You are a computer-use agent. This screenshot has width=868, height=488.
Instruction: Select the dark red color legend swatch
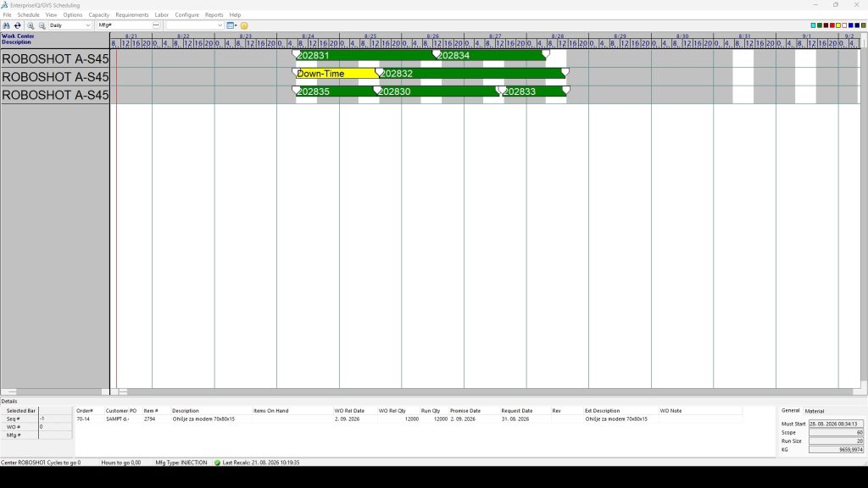point(826,25)
